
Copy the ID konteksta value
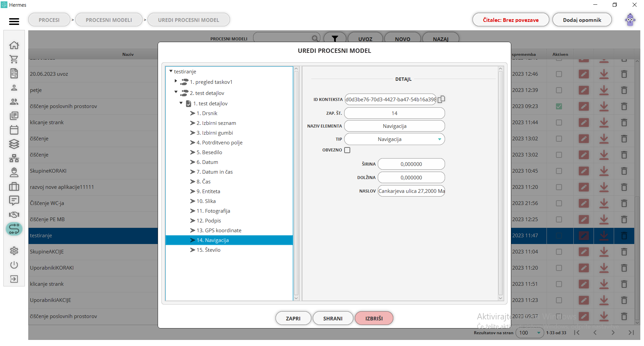coord(442,99)
